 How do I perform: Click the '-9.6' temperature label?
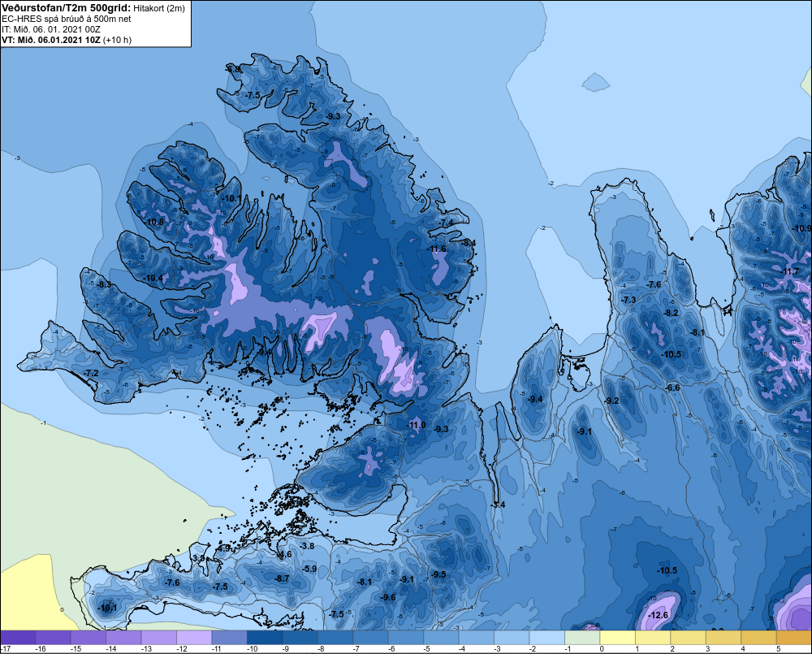(388, 597)
